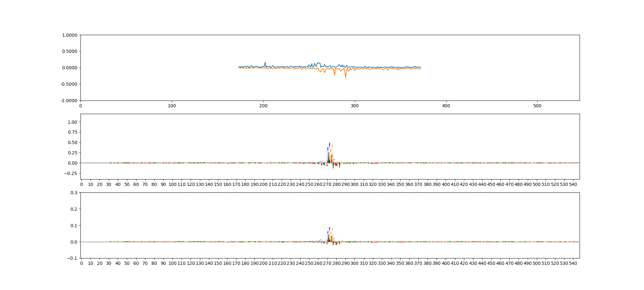Image resolution: width=644 pixels, height=290 pixels.
Task: Click the blue line spike near x=200
Action: 265,63
